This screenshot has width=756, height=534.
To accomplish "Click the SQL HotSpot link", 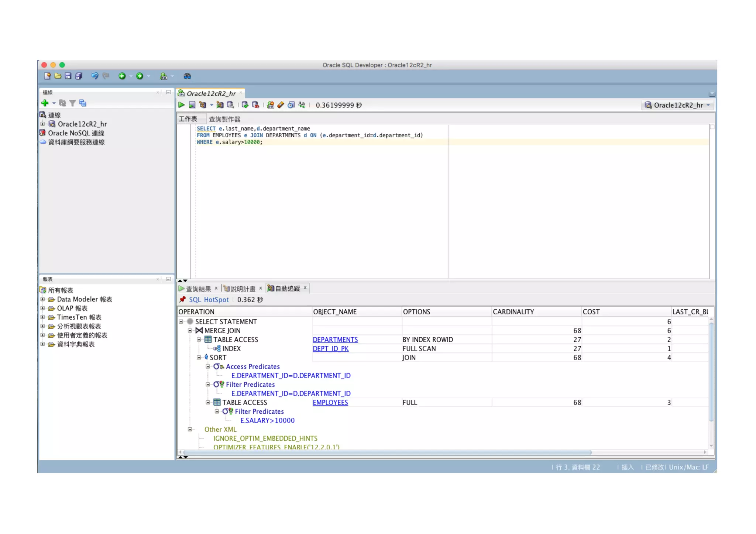I will [209, 300].
